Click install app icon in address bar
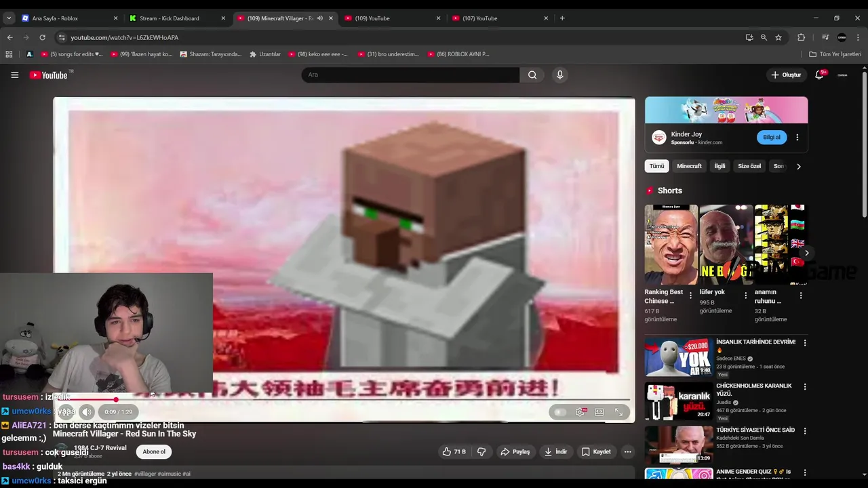This screenshot has height=488, width=868. [x=749, y=37]
